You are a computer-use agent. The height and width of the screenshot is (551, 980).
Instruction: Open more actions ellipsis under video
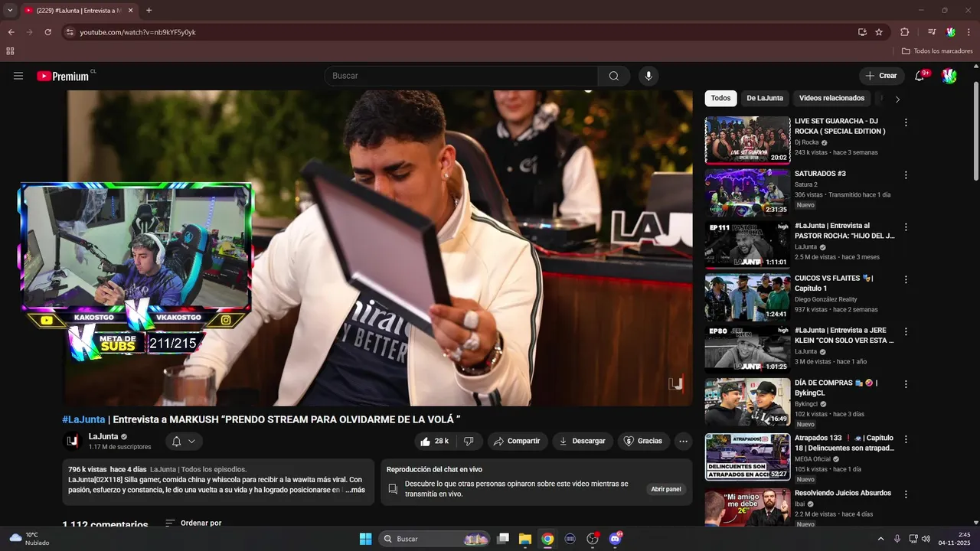pyautogui.click(x=684, y=441)
